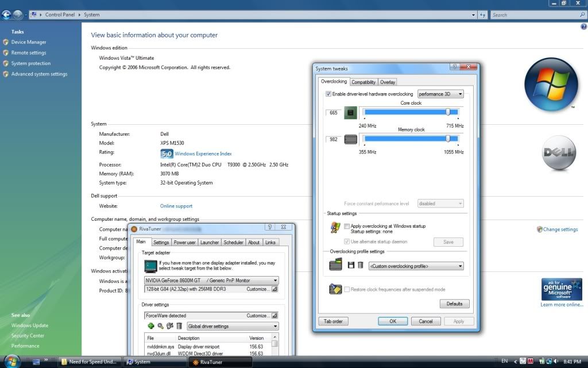The width and height of the screenshot is (588, 368).
Task: Switch to the Compatibility tab
Action: point(363,82)
